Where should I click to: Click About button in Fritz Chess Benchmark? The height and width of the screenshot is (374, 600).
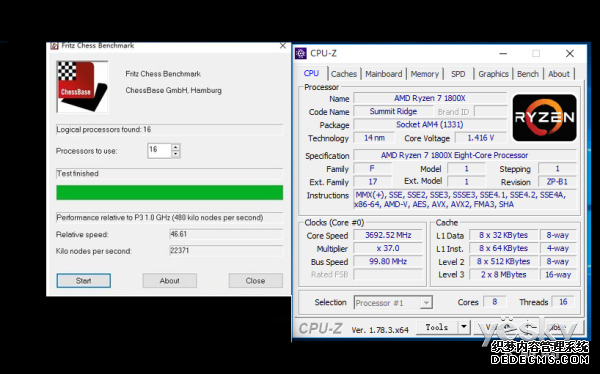click(170, 281)
